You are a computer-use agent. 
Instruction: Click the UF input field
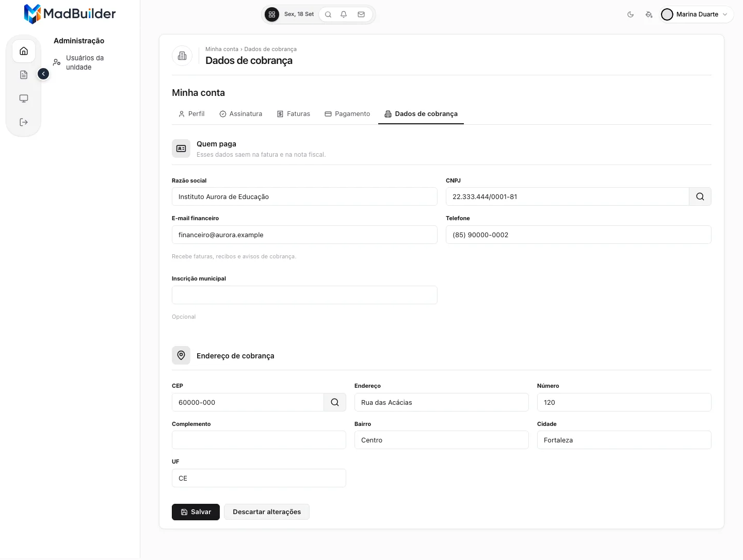tap(259, 478)
